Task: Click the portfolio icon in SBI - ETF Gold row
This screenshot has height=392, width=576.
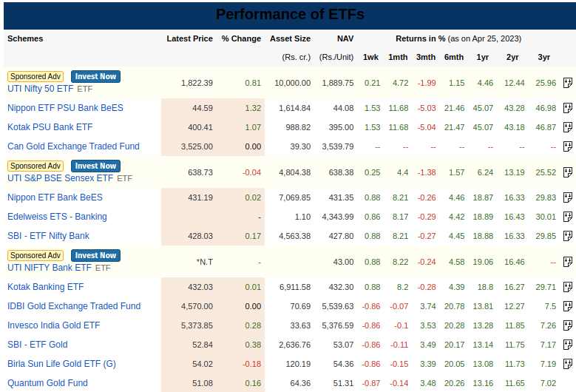Action: (x=568, y=345)
